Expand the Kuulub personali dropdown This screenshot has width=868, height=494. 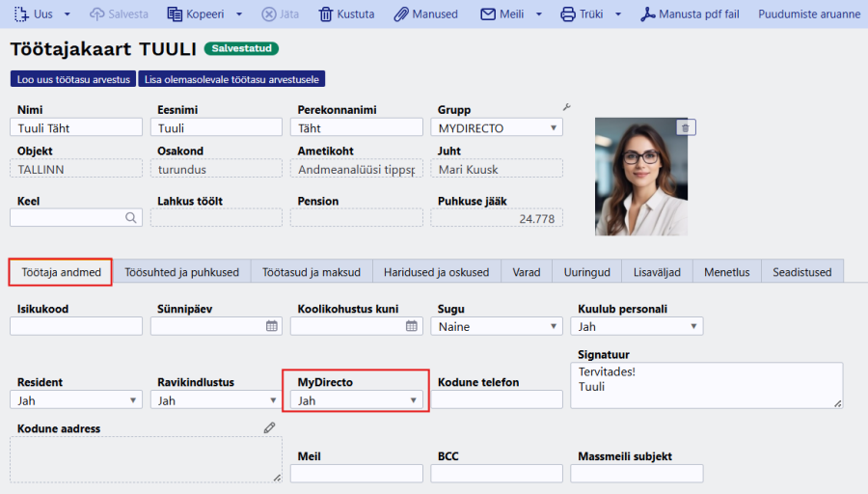637,327
